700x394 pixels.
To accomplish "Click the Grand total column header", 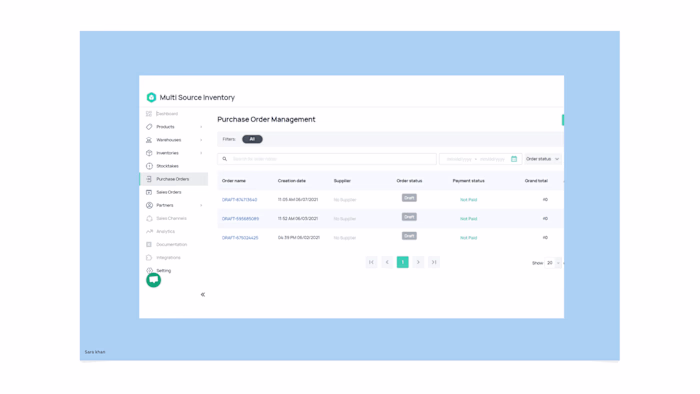I will tap(536, 181).
